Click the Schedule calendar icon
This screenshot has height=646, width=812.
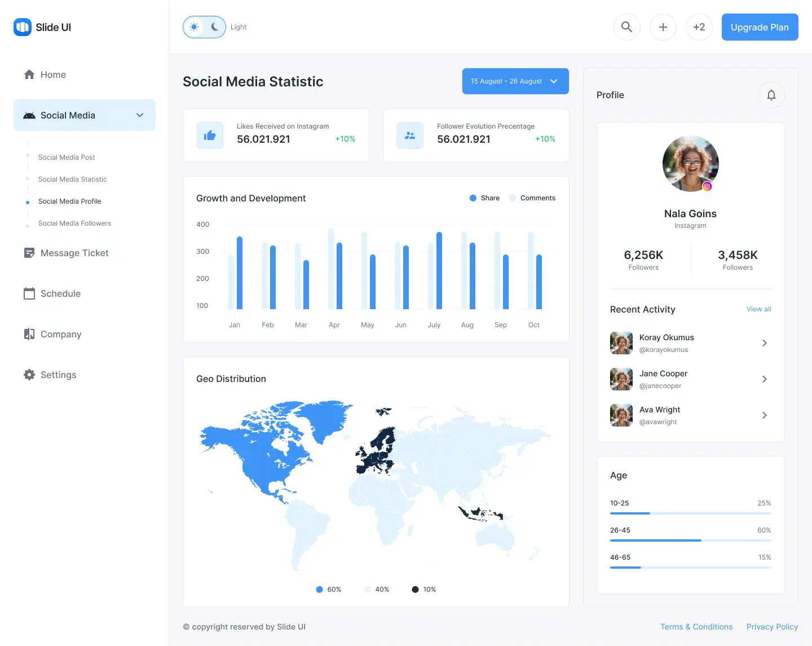coord(29,293)
